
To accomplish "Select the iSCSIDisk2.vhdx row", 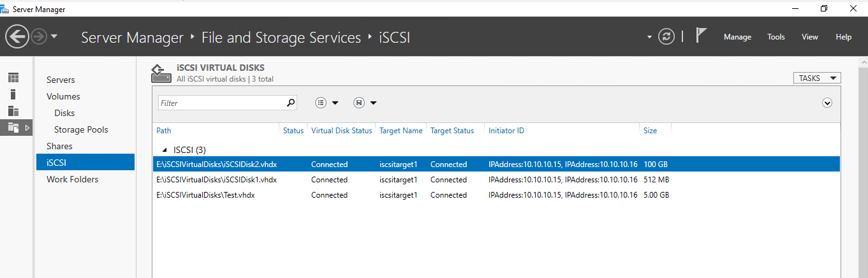I will (496, 165).
